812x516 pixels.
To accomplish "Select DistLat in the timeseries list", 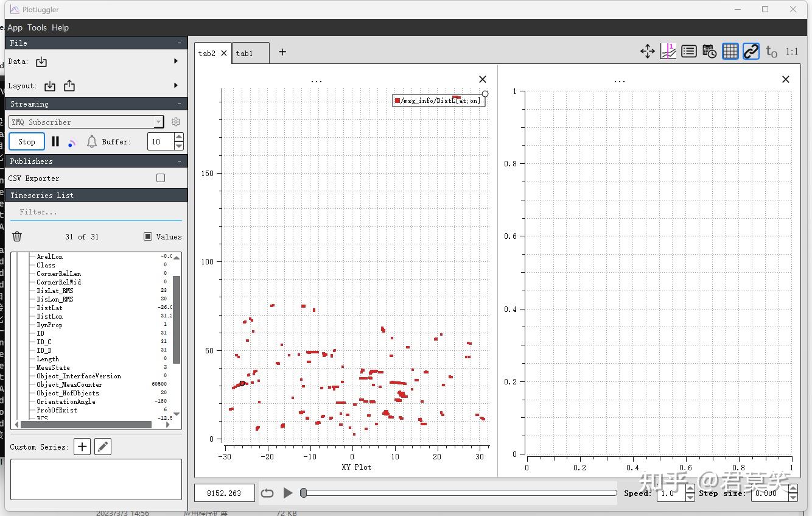I will [x=49, y=308].
